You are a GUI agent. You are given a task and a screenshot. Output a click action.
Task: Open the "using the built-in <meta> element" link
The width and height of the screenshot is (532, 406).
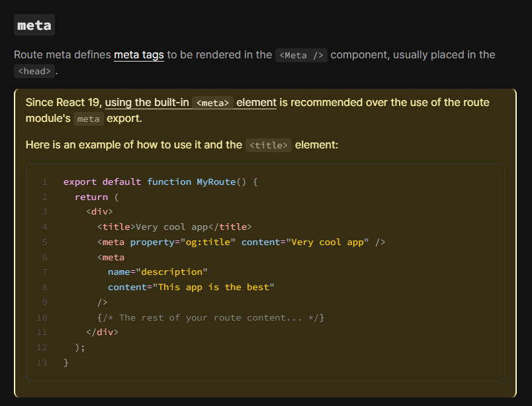point(190,102)
